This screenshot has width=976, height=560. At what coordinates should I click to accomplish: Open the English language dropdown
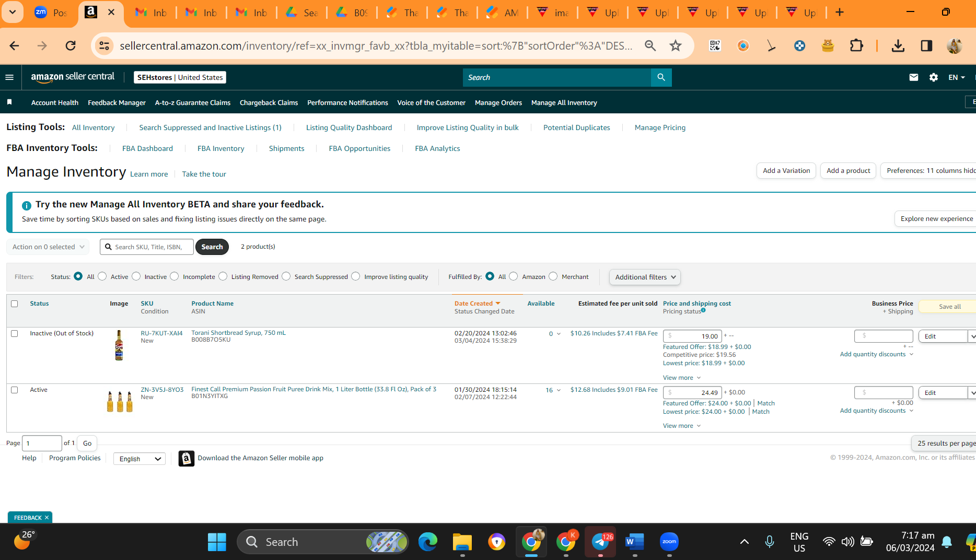point(140,459)
